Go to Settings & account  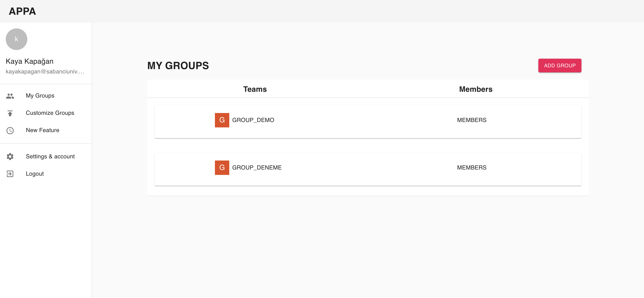point(50,157)
